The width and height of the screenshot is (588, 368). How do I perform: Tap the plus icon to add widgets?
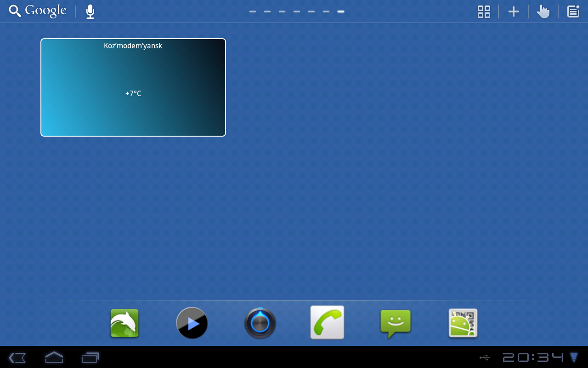click(x=513, y=11)
